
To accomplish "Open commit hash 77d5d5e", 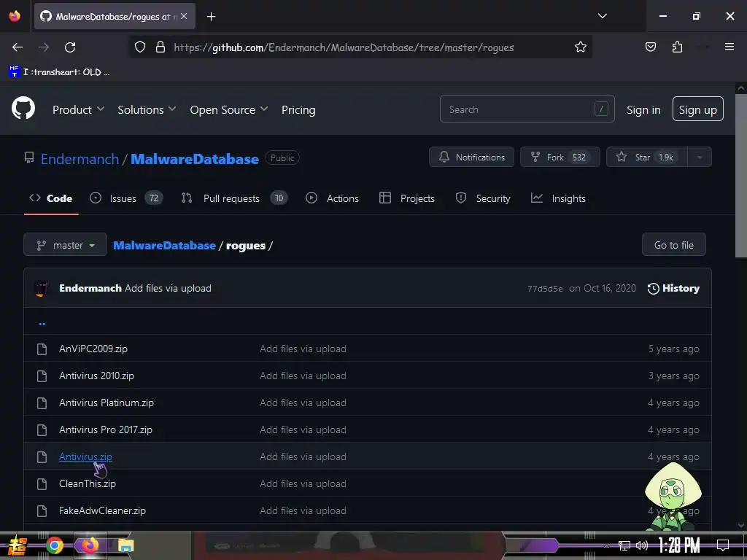I will [x=544, y=289].
